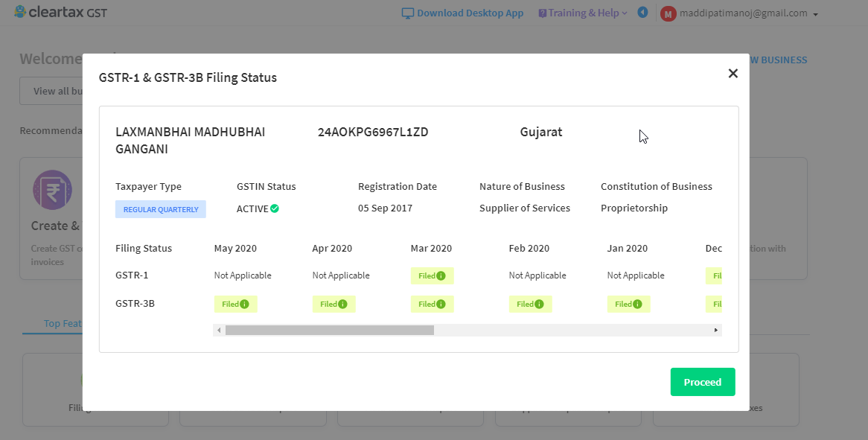
Task: Click the green verified check next to ACTIVE
Action: click(x=275, y=208)
